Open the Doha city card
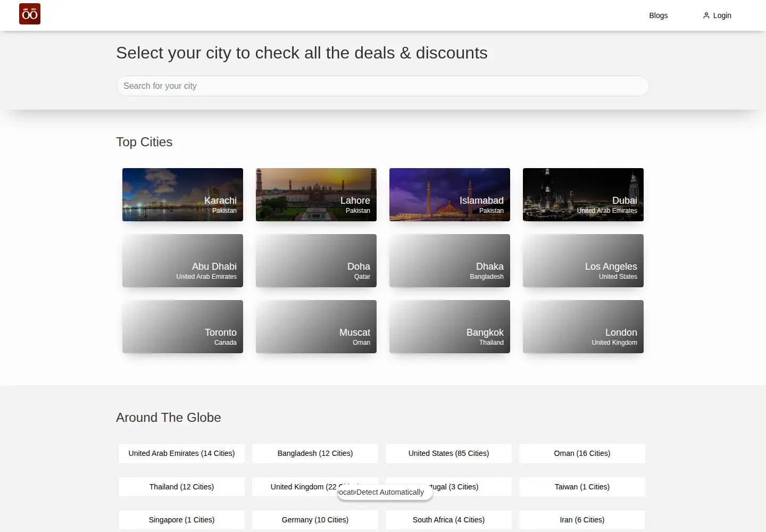766x532 pixels. click(x=316, y=261)
